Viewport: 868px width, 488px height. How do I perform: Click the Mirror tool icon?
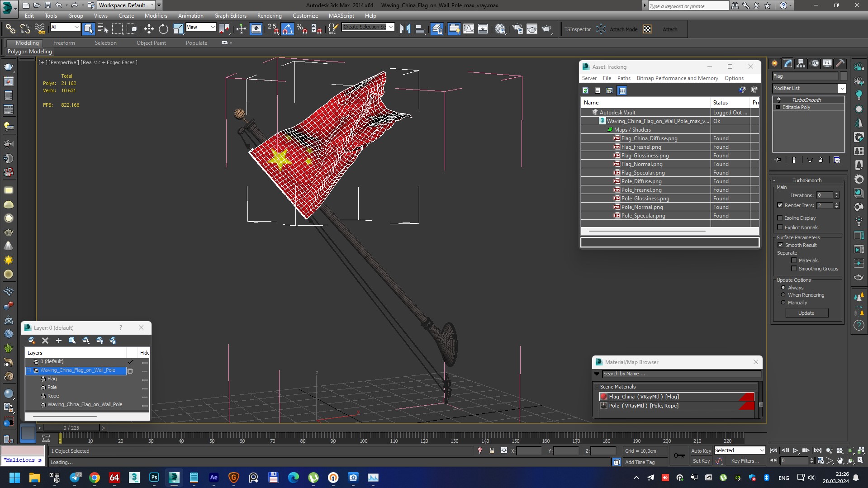pyautogui.click(x=405, y=29)
